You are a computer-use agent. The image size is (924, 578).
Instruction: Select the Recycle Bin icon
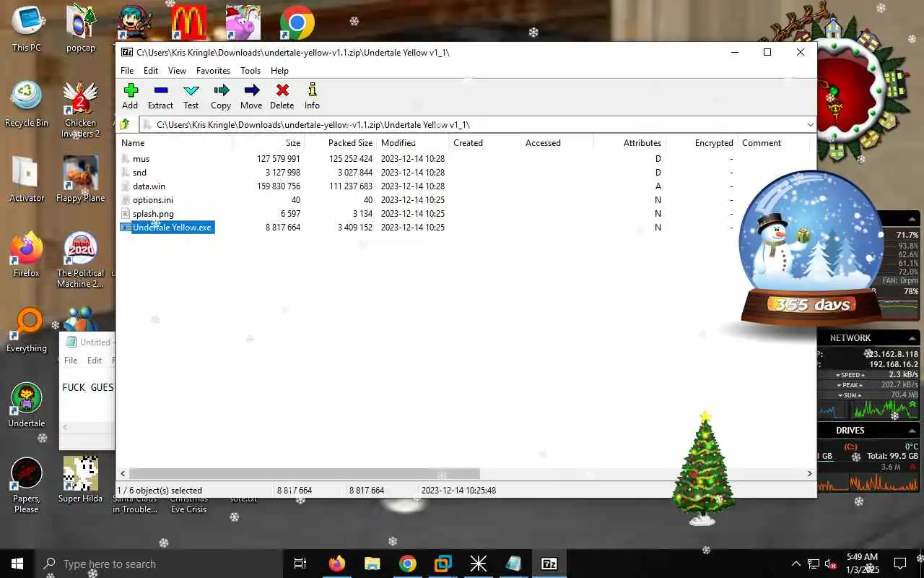pyautogui.click(x=27, y=104)
